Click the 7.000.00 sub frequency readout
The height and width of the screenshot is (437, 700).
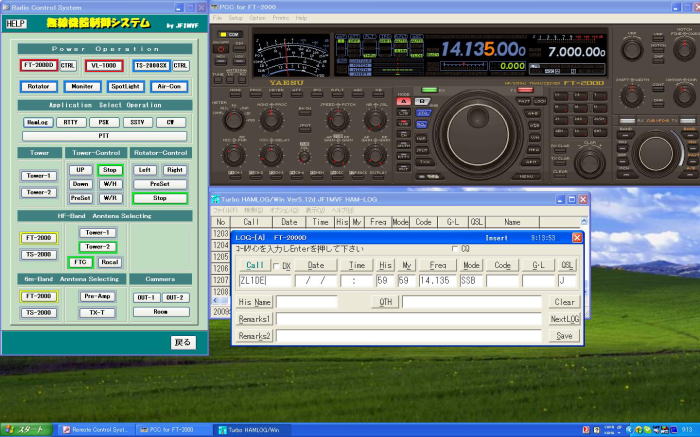[576, 52]
